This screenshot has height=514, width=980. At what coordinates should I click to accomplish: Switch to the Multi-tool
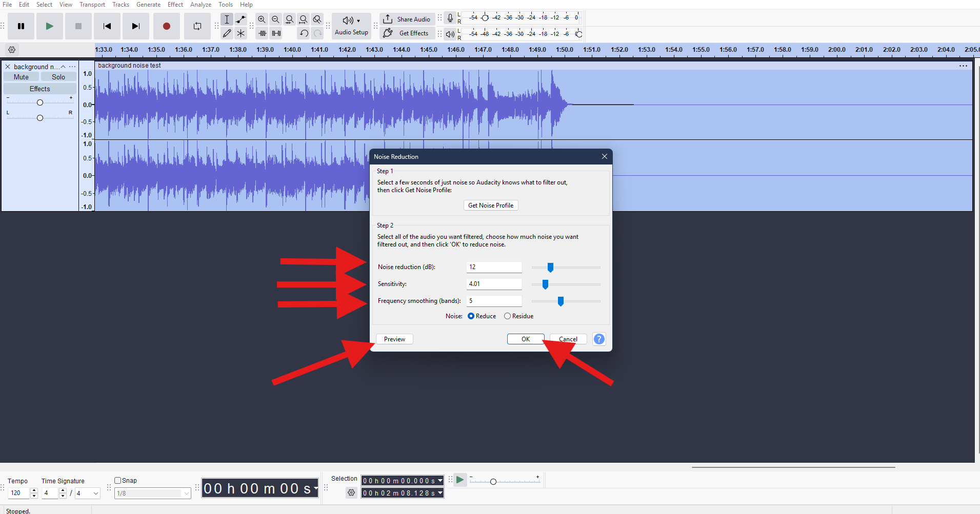click(241, 33)
